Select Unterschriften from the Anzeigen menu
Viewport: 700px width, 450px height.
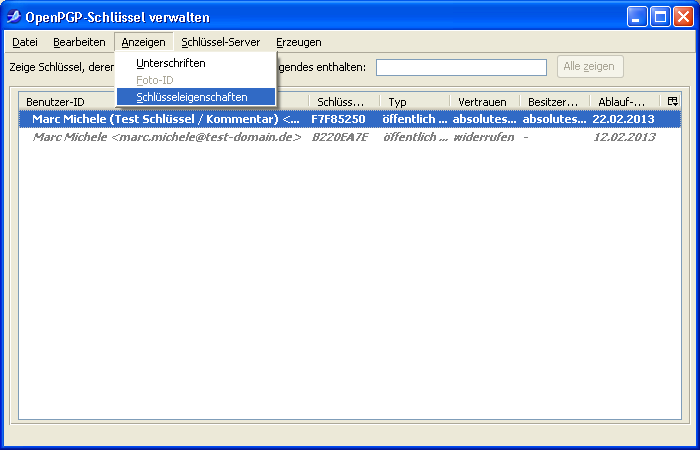(x=171, y=63)
